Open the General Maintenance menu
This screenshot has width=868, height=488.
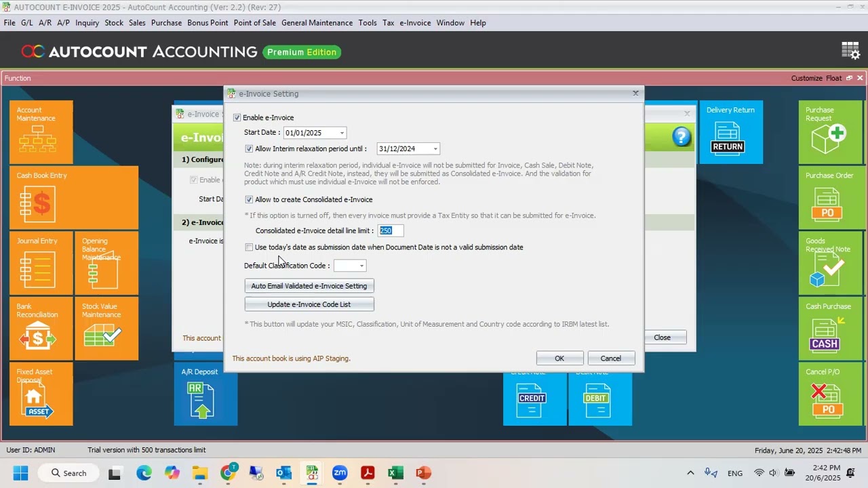[317, 23]
